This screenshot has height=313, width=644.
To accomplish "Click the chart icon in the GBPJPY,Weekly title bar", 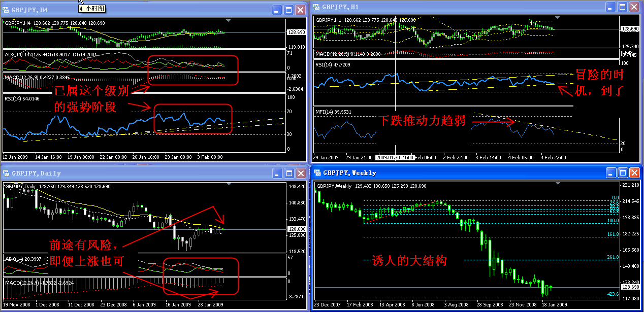I will [317, 172].
